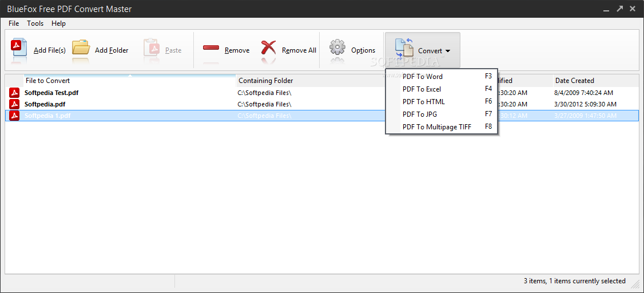Click PDF icon of Softpedia 1.pdf
Image resolution: width=644 pixels, height=293 pixels.
(x=14, y=116)
